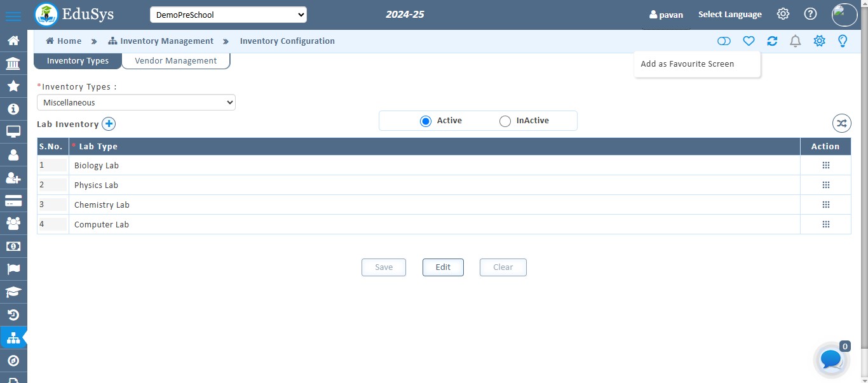Toggle the switch icon in breadcrumb bar
Image resolution: width=868 pixels, height=383 pixels.
(x=724, y=41)
